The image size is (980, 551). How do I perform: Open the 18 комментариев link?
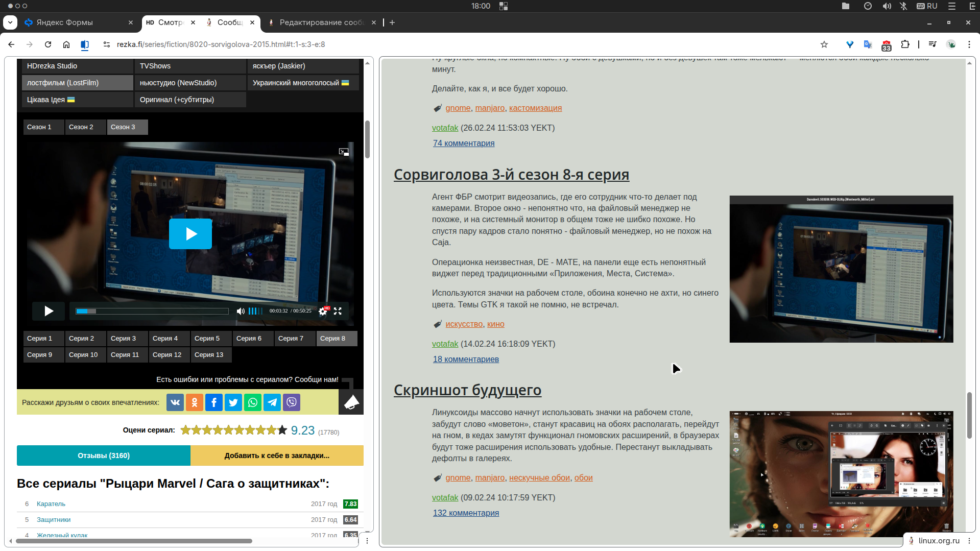coord(466,359)
